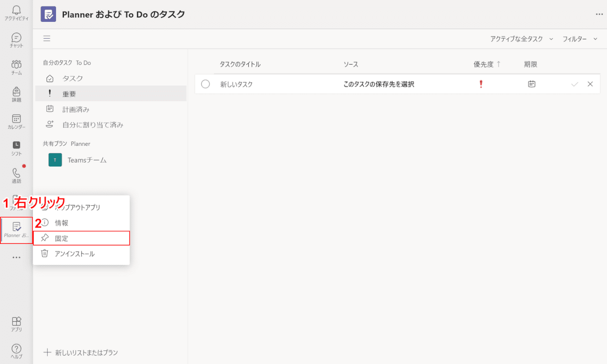This screenshot has width=607, height=364.
Task: Click タスクのタイトル column header
Action: pos(240,65)
